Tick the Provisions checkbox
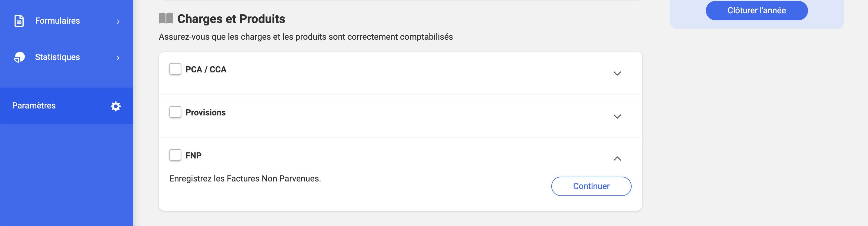 point(175,112)
